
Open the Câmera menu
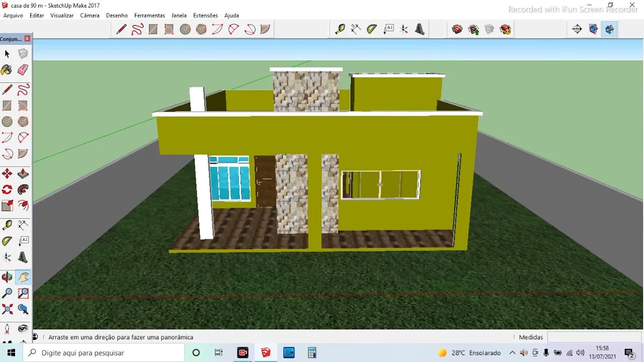90,16
